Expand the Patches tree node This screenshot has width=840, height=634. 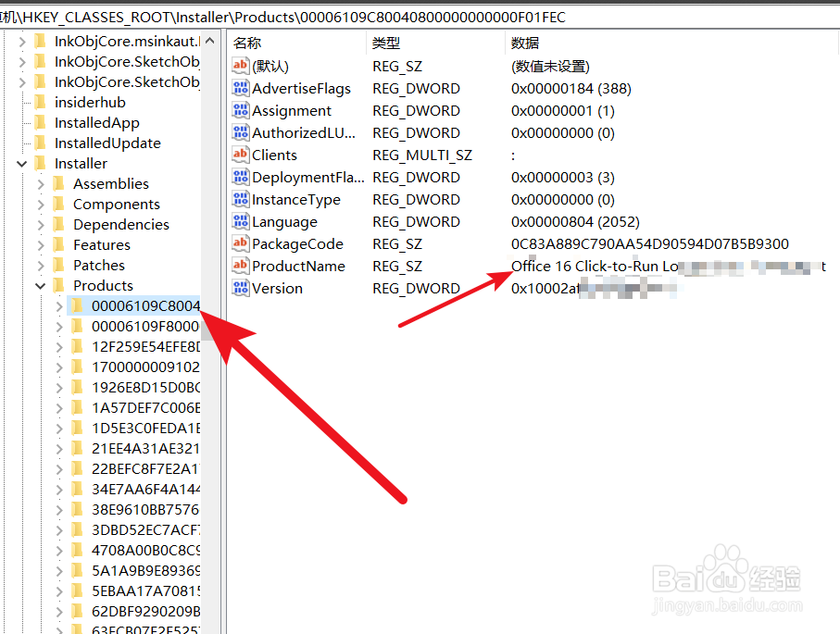click(x=41, y=265)
